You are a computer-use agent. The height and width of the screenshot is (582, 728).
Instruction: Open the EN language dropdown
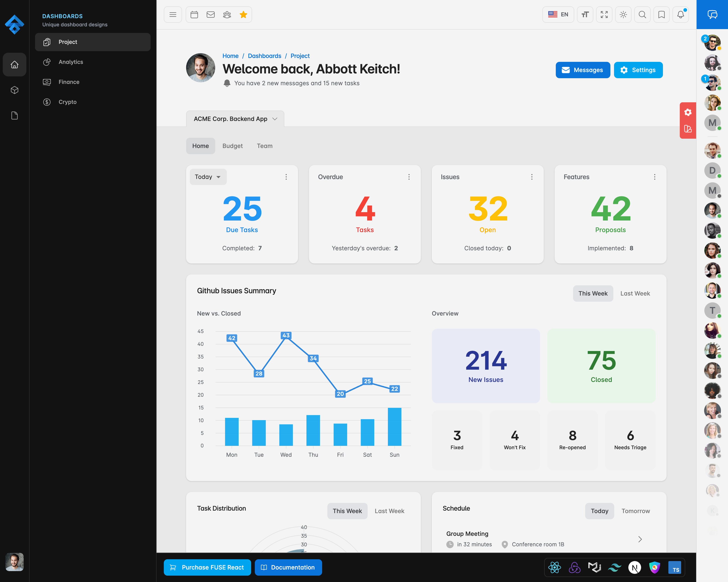coord(558,15)
